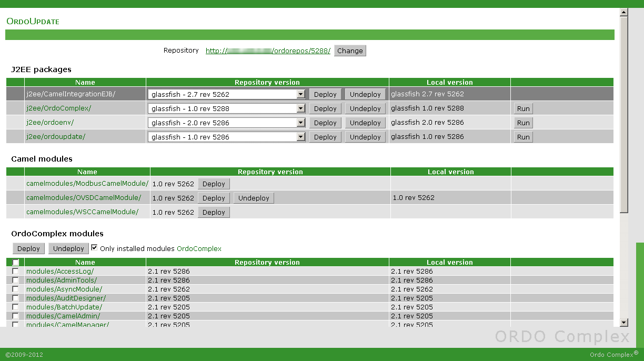Check the modules/AuditDesigner/ checkbox
This screenshot has width=644, height=361.
point(15,298)
